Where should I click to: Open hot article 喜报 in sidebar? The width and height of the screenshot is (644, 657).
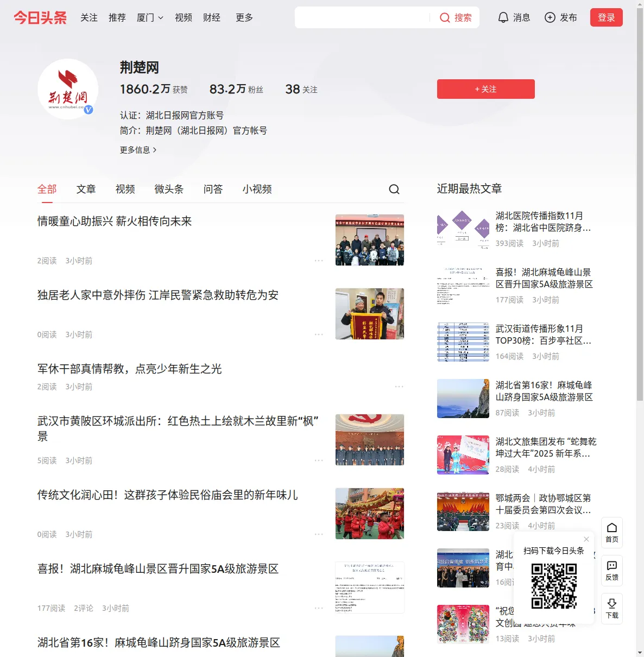544,278
